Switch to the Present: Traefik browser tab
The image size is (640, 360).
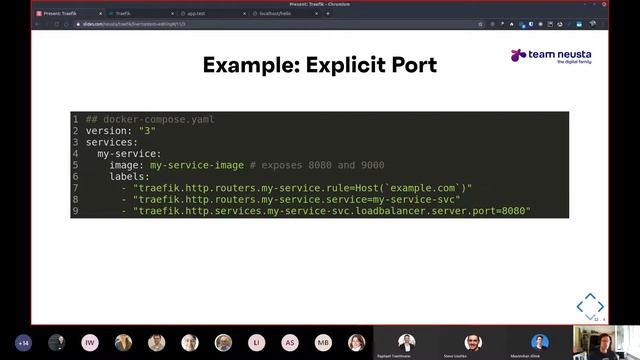click(68, 13)
